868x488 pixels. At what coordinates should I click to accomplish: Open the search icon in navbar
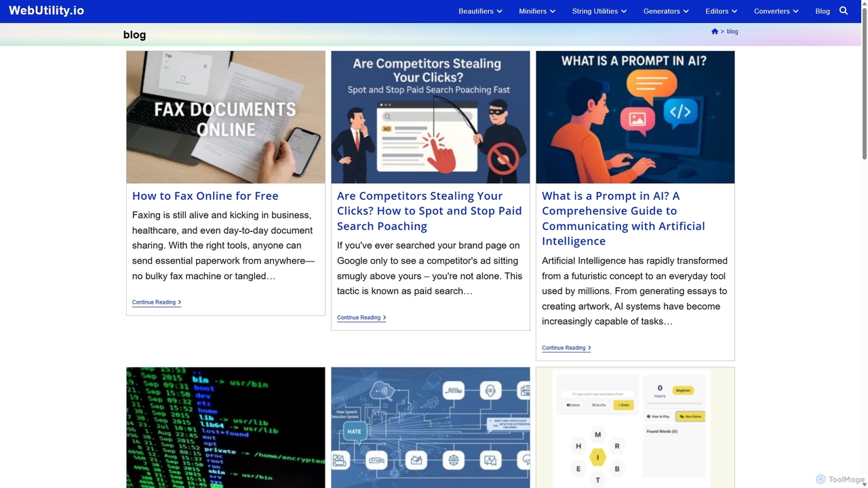click(x=844, y=11)
